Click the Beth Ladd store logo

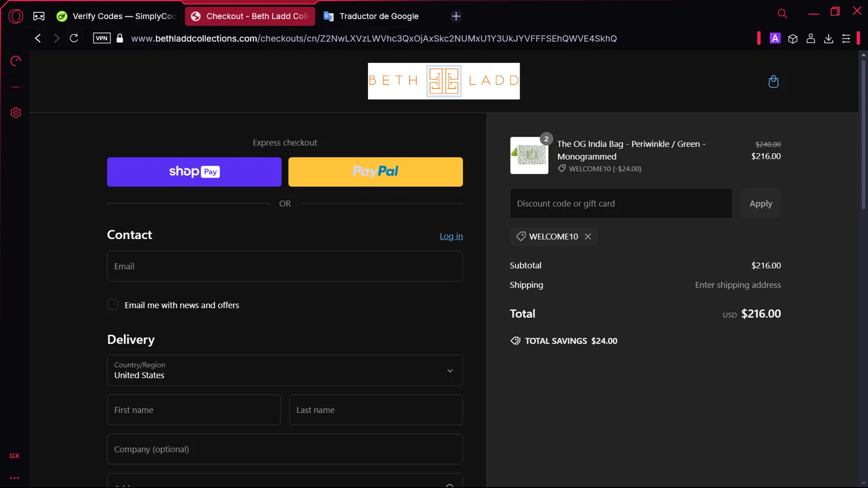[444, 81]
